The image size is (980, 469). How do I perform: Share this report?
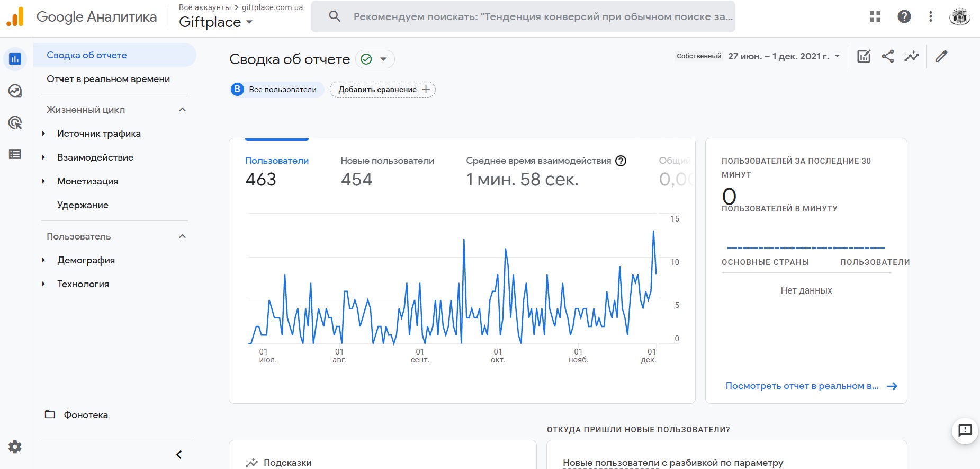888,56
